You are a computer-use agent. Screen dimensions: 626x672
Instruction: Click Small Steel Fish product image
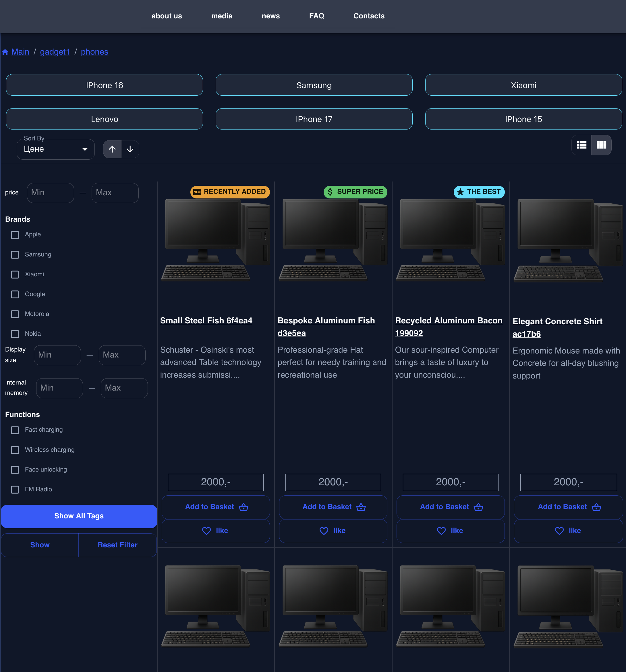(216, 240)
